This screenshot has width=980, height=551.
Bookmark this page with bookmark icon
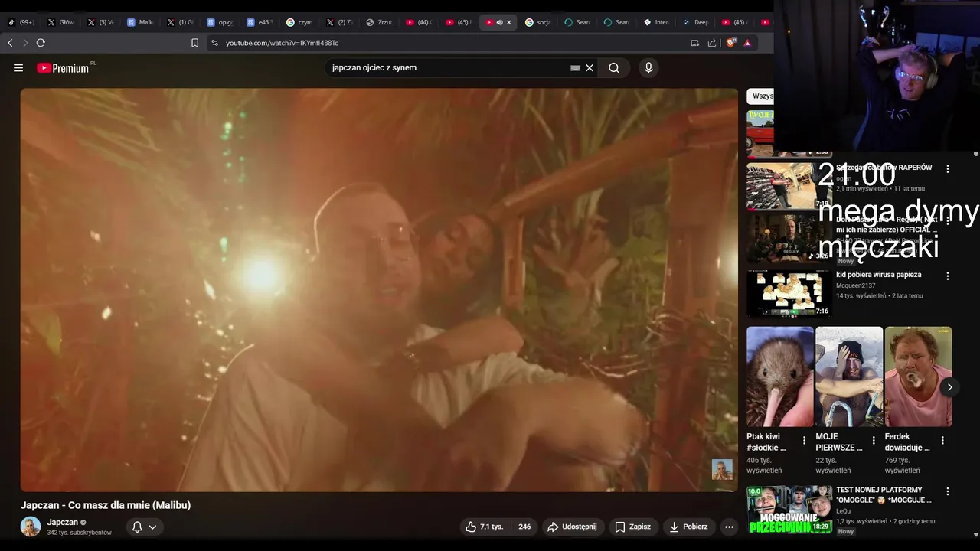[194, 43]
